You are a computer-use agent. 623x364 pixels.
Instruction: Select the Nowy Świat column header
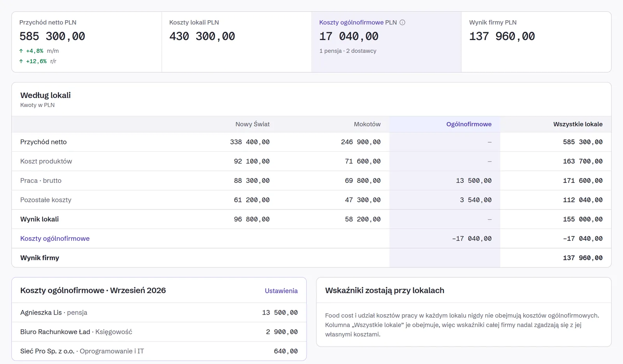[x=252, y=124]
